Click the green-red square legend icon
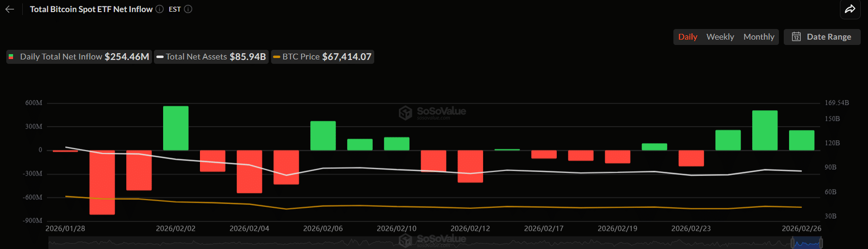The width and height of the screenshot is (868, 249). pyautogui.click(x=11, y=57)
